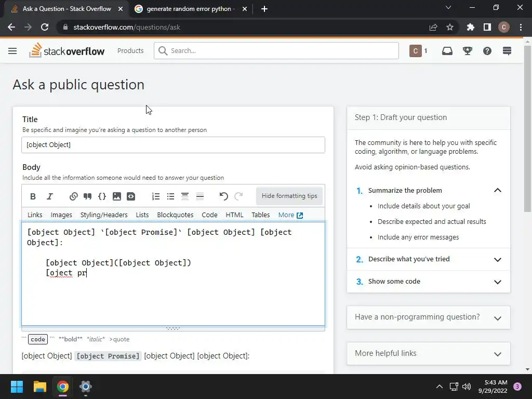Show hidden system tray icons chevron

click(x=440, y=387)
